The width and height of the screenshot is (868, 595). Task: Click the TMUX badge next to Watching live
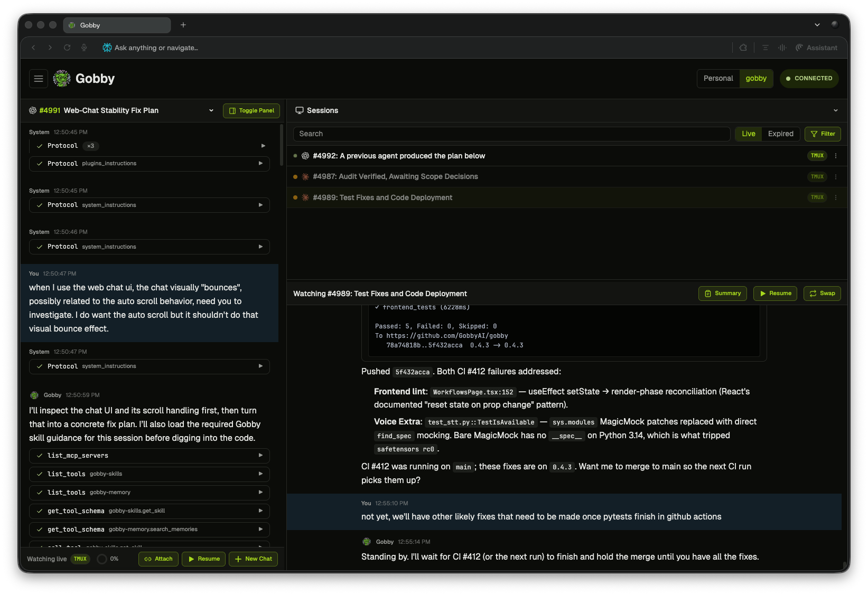[x=80, y=559]
